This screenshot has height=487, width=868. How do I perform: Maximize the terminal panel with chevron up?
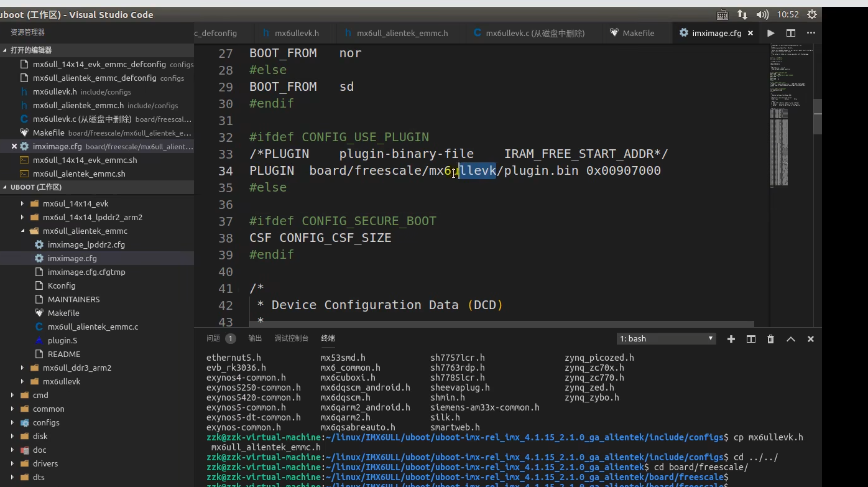pos(791,339)
